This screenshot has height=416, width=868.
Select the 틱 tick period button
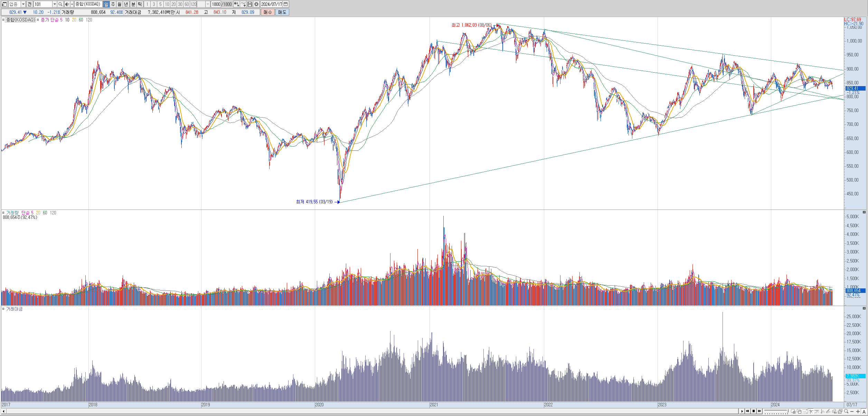coord(140,4)
